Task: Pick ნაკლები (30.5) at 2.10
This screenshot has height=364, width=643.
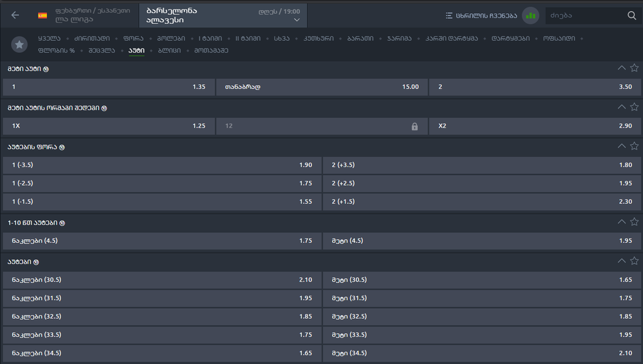Action: [162, 280]
